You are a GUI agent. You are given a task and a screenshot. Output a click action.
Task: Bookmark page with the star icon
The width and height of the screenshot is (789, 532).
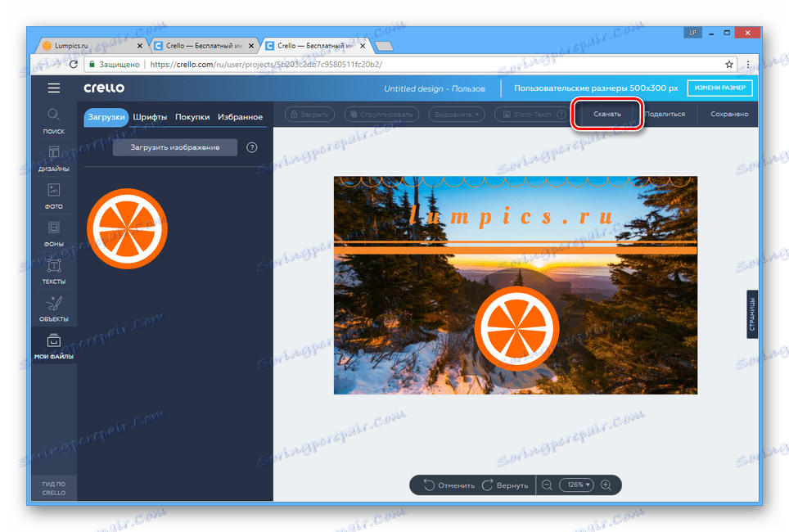729,65
